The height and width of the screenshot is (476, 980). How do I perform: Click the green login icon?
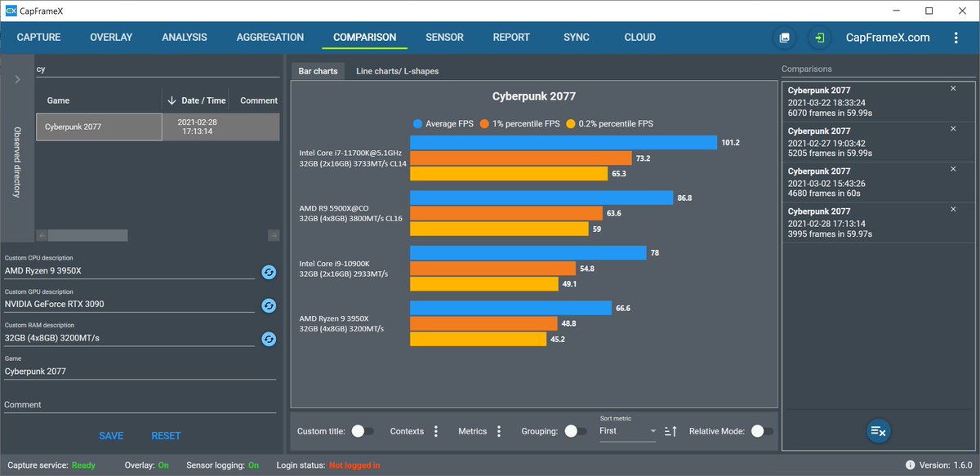(819, 38)
